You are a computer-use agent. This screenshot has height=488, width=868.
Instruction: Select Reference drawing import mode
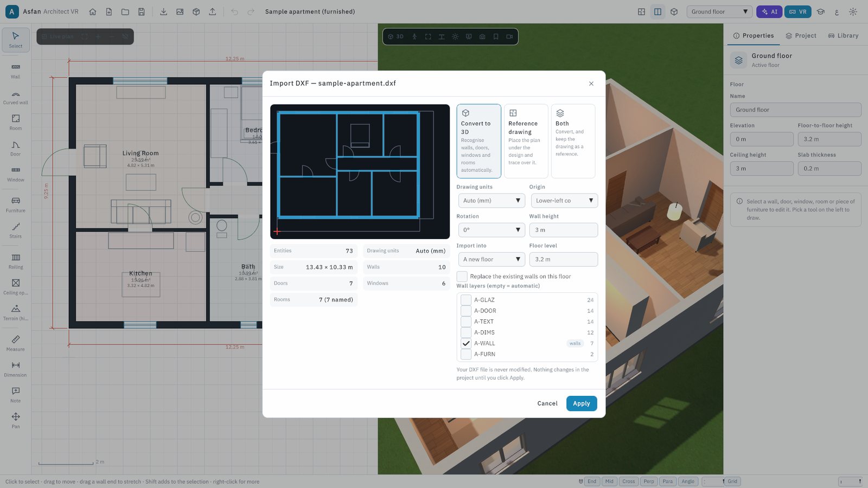526,141
